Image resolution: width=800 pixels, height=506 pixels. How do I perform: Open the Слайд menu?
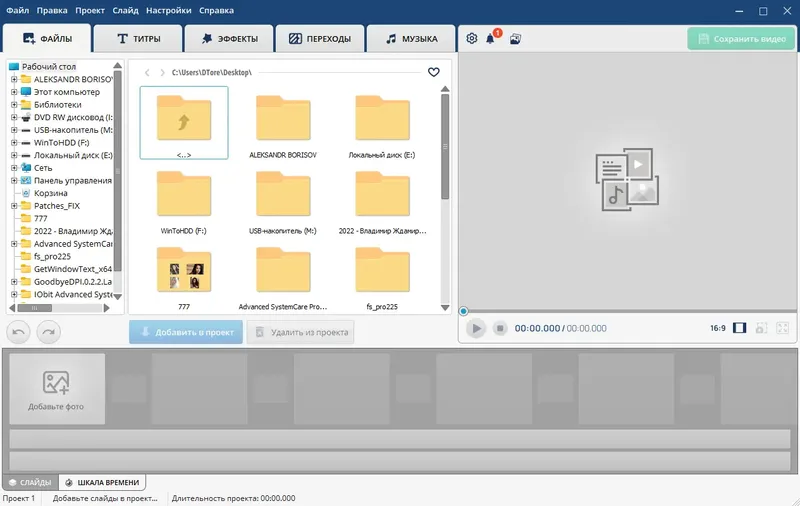126,10
